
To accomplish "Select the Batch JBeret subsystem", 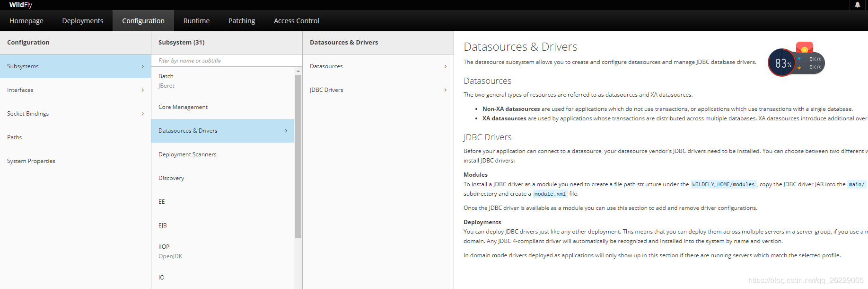I will coord(223,81).
